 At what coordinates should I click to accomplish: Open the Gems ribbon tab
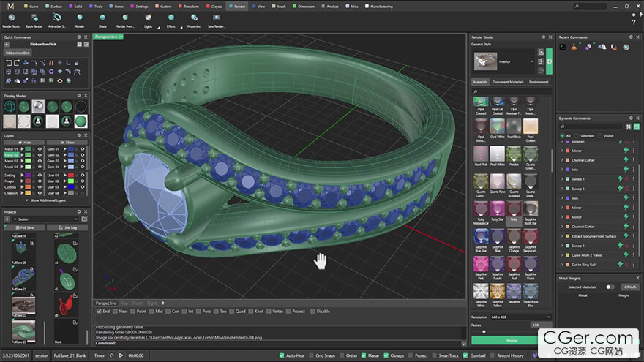pyautogui.click(x=116, y=6)
